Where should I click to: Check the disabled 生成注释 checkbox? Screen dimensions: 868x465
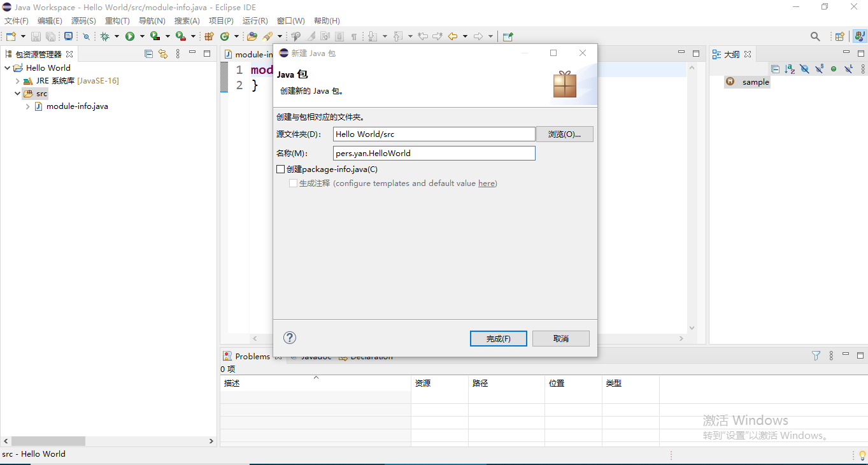click(x=293, y=183)
